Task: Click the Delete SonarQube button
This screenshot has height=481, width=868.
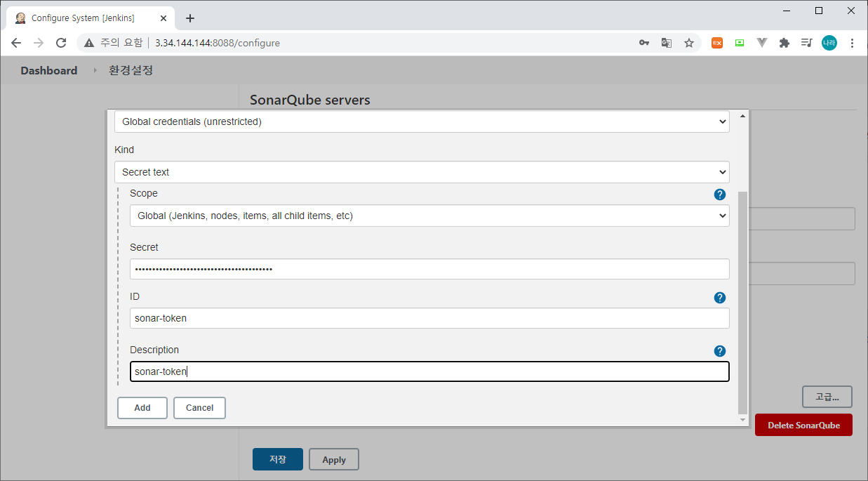Action: pos(803,425)
